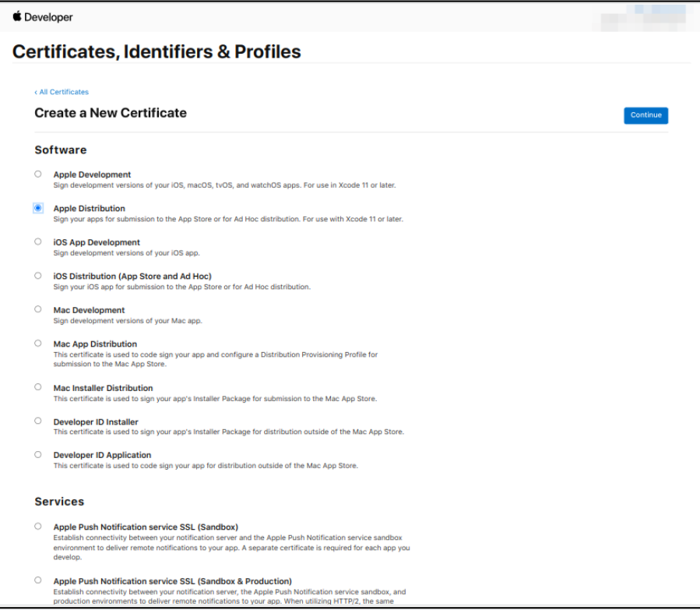This screenshot has height=610, width=700.
Task: Click the Continue button
Action: [645, 115]
